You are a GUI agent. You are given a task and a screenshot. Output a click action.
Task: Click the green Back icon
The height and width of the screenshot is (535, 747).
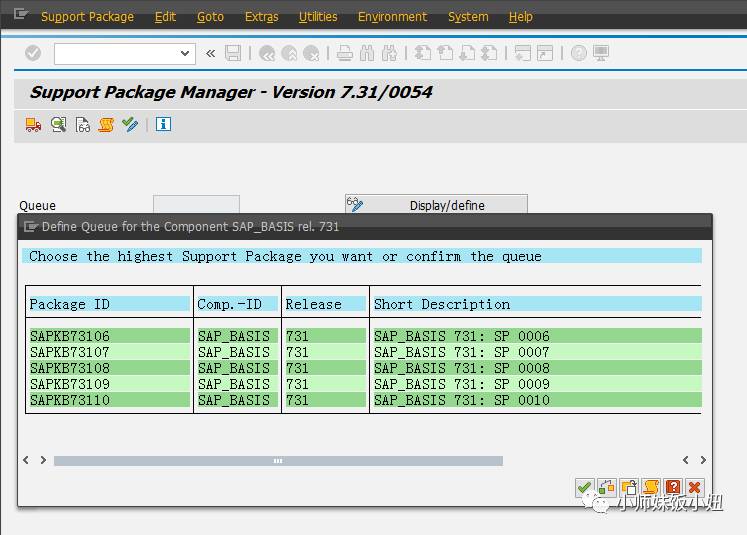267,53
